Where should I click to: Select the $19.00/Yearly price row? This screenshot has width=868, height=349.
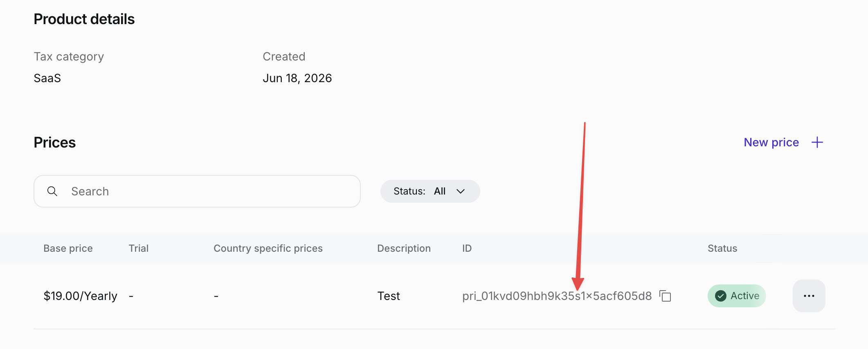[x=434, y=296]
